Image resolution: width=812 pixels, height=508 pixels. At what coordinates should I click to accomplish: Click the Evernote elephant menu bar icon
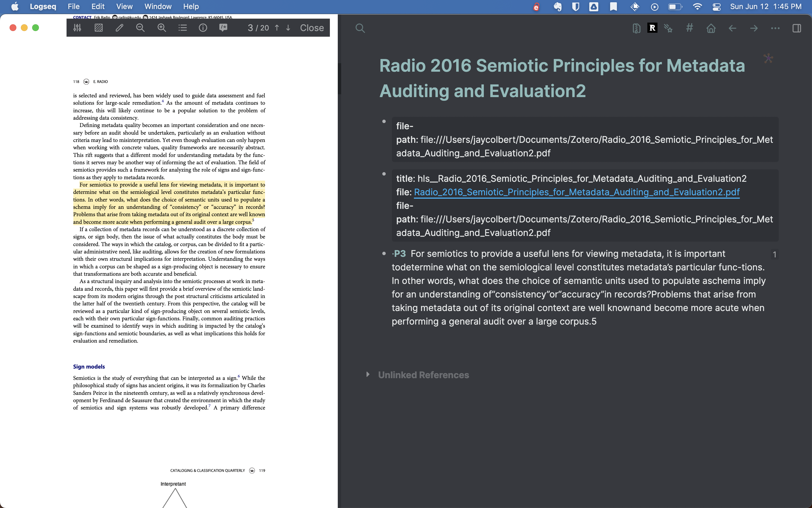557,6
